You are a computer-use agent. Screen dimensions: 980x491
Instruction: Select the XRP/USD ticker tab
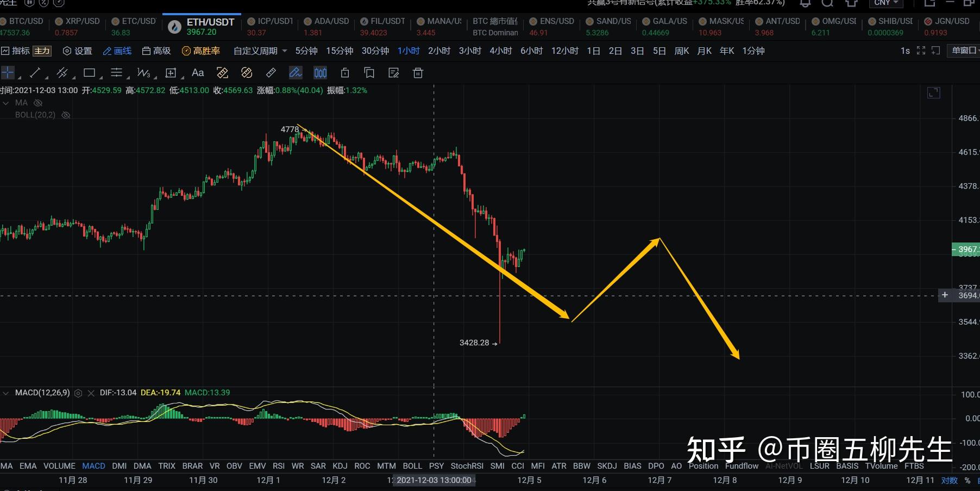[x=77, y=26]
